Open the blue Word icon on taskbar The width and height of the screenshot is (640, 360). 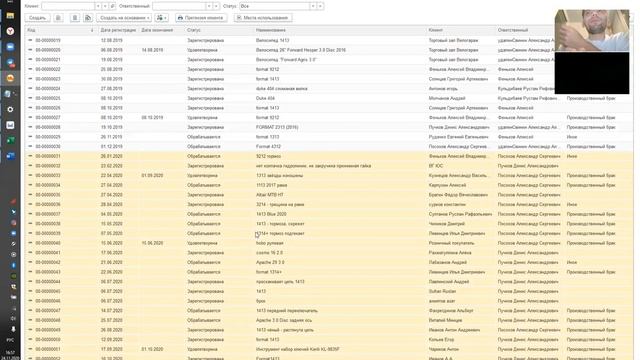(x=10, y=156)
